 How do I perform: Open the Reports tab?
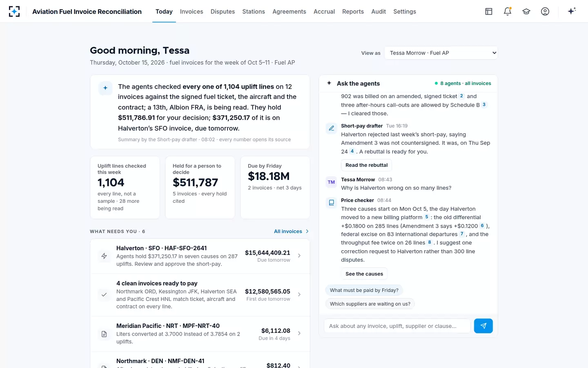point(353,11)
